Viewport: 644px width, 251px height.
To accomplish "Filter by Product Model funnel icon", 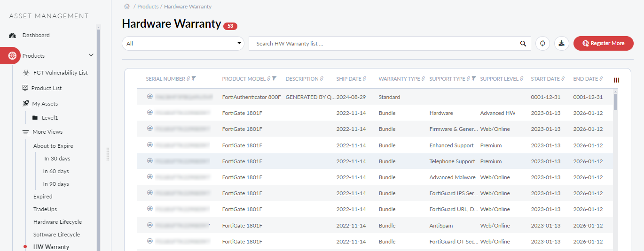I will pos(275,79).
